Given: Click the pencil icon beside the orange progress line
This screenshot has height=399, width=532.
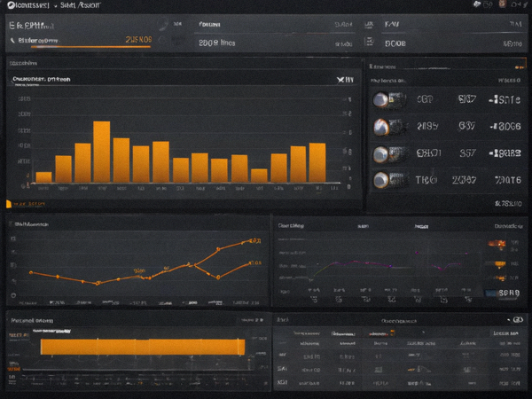Looking at the screenshot, I should click(x=12, y=41).
